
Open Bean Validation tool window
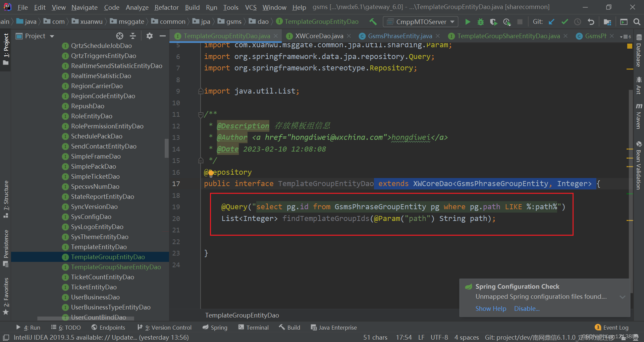[x=639, y=165]
